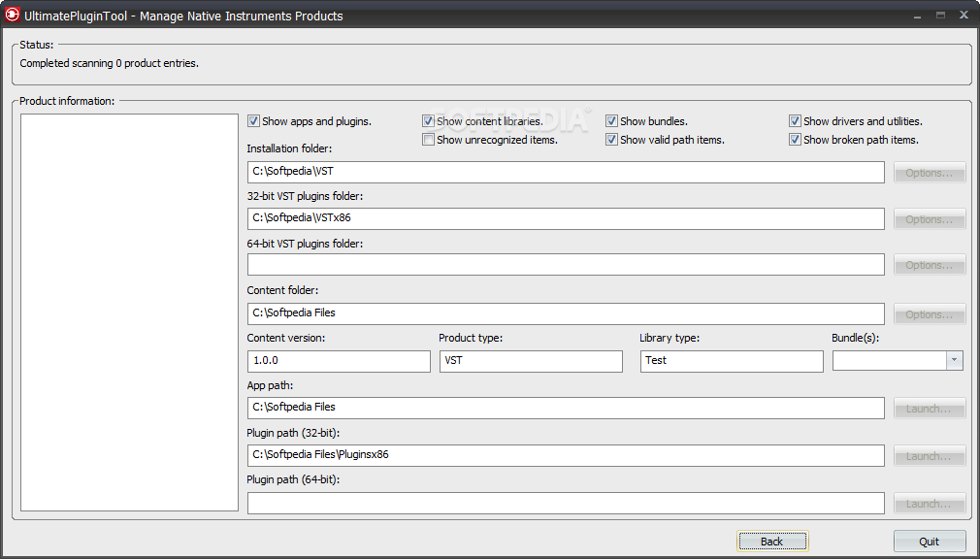Enable Show unrecognized items

click(428, 140)
